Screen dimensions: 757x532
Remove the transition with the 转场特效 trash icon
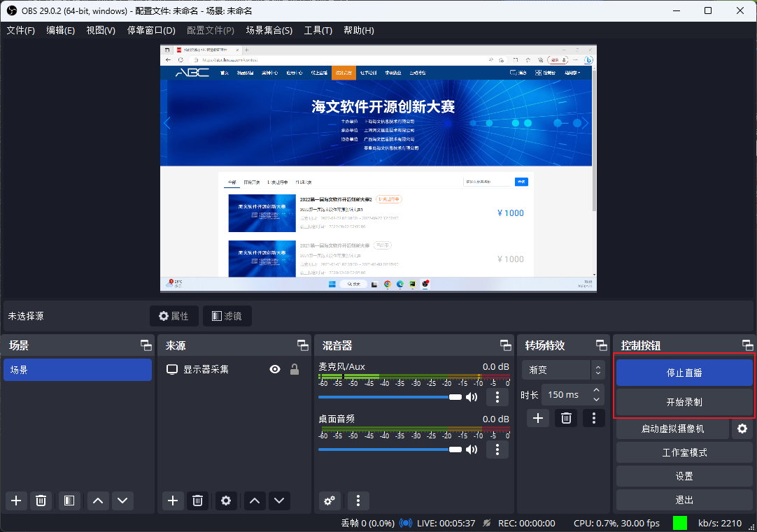coord(566,418)
